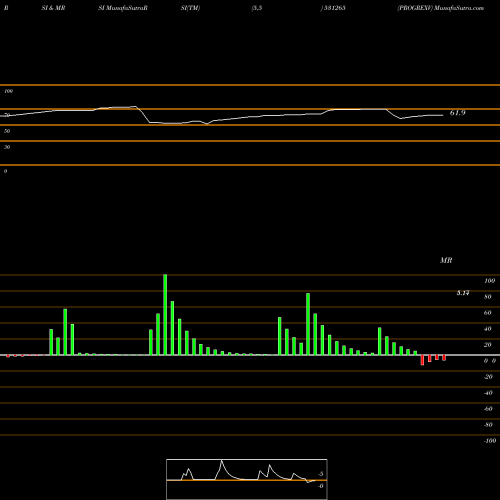Click the -80 label on MR axis
The width and height of the screenshot is (500, 500).
click(488, 425)
